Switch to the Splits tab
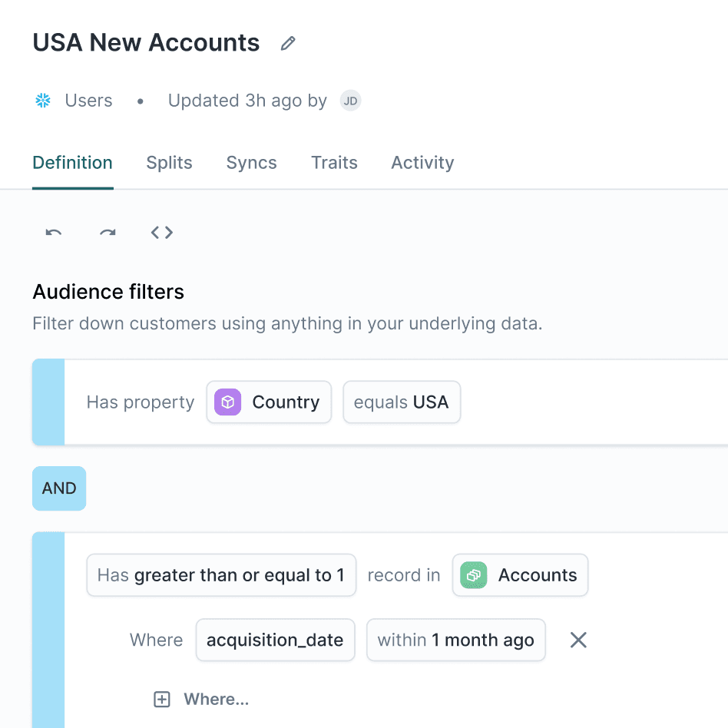 click(x=169, y=162)
